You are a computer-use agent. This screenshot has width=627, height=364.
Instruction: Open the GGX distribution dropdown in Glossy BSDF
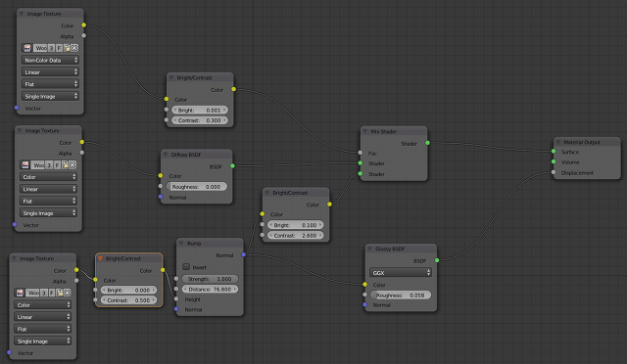click(x=401, y=273)
